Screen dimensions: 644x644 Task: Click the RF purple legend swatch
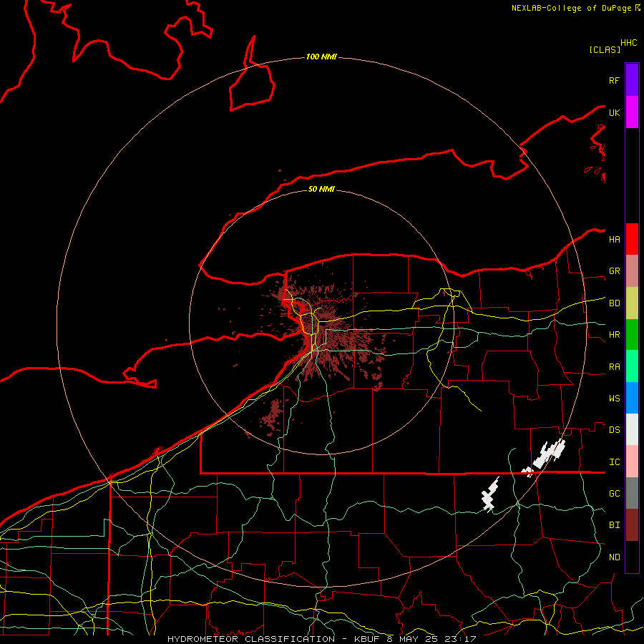632,80
